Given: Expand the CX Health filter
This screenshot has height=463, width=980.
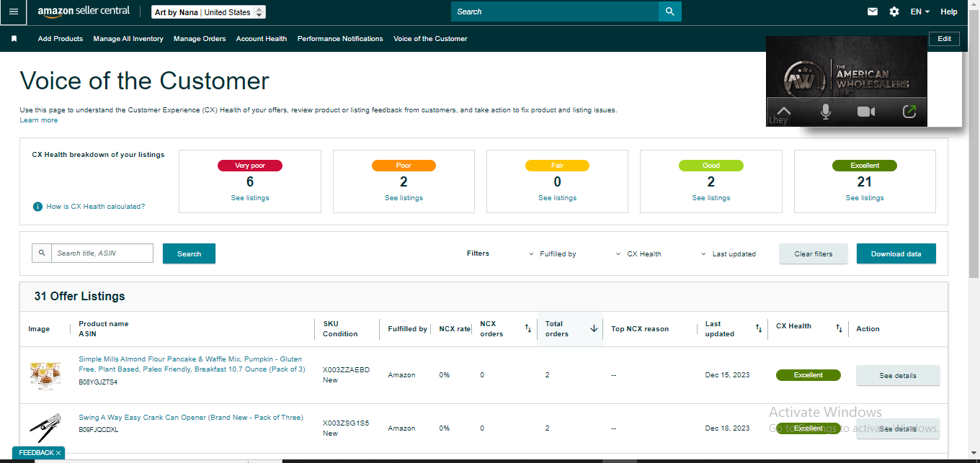Looking at the screenshot, I should point(638,253).
